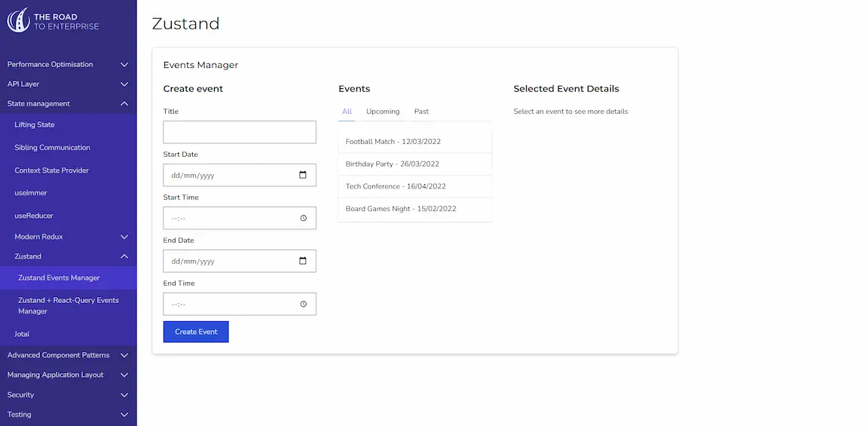Click the event Title input field
The image size is (868, 426).
(x=240, y=132)
